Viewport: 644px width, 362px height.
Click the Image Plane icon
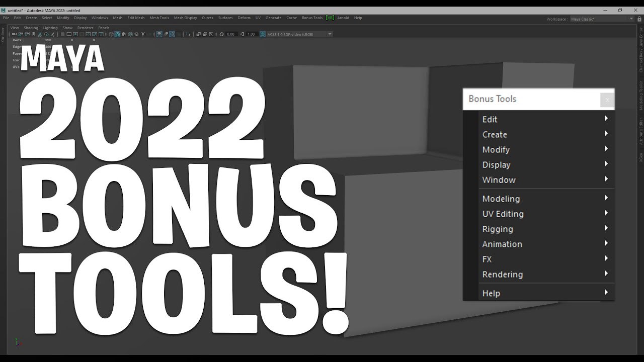40,34
